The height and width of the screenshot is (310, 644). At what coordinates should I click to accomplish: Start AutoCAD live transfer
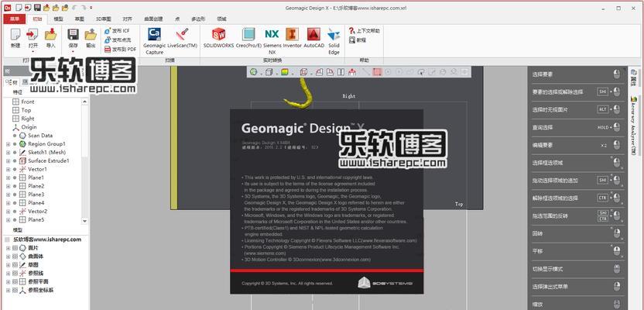tap(313, 34)
